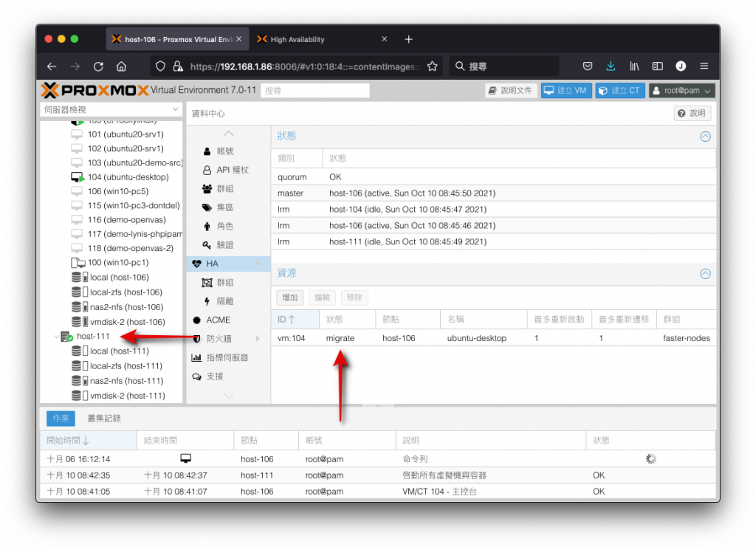Click the 增加 add resource button
This screenshot has height=550, width=756.
pos(289,298)
